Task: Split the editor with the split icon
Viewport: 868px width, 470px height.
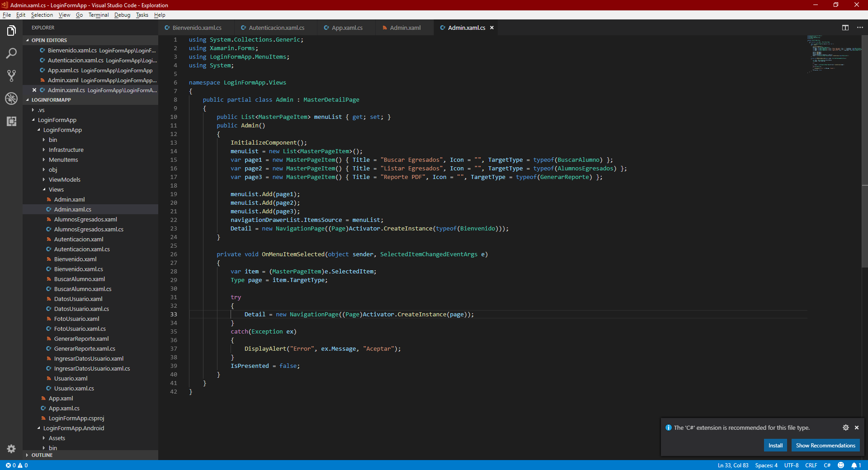Action: 845,28
